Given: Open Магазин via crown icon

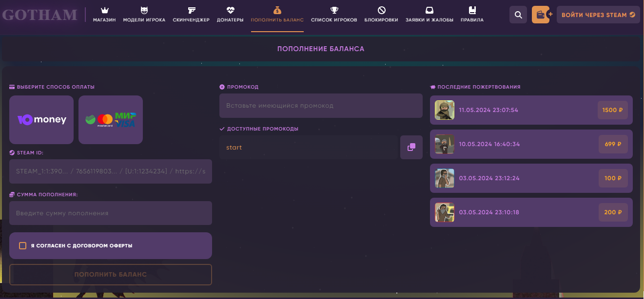Looking at the screenshot, I should (104, 10).
